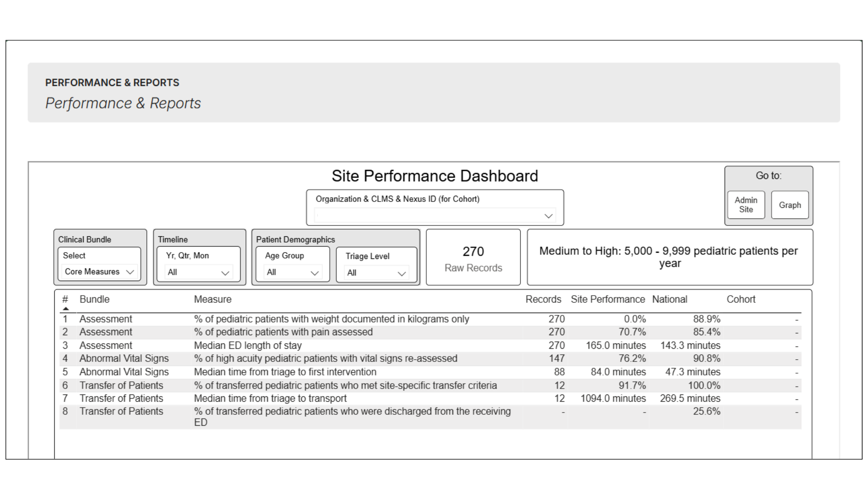
Task: Sort table by Bundle column header
Action: [94, 299]
